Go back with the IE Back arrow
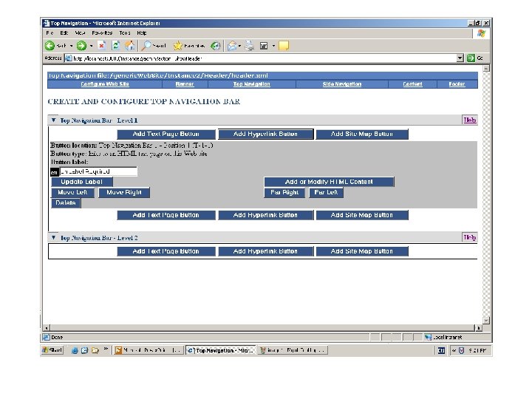The image size is (532, 399). 50,46
